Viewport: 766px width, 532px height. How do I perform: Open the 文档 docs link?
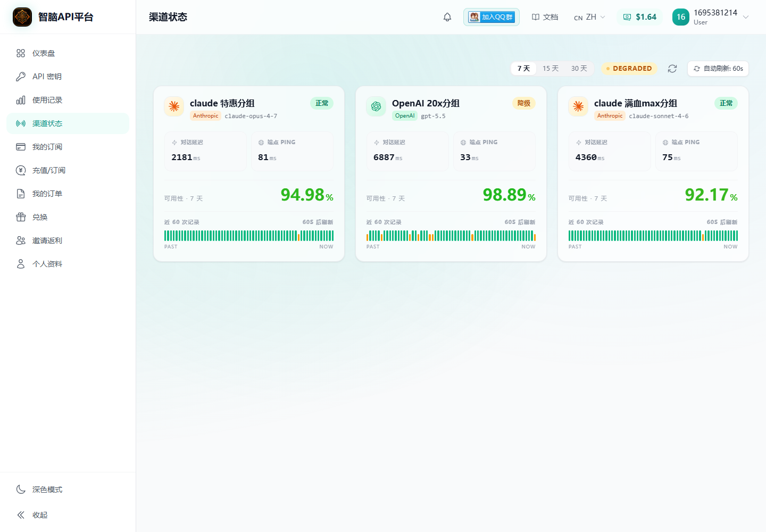(x=545, y=17)
